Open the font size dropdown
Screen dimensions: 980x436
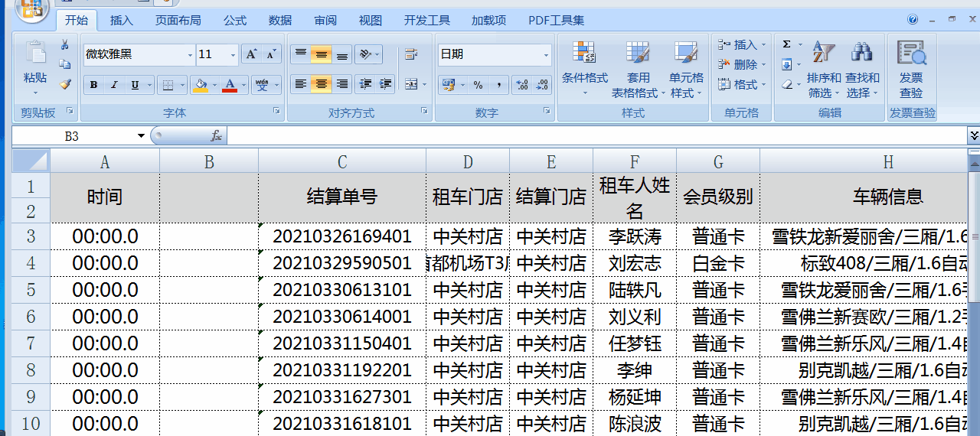coord(234,55)
